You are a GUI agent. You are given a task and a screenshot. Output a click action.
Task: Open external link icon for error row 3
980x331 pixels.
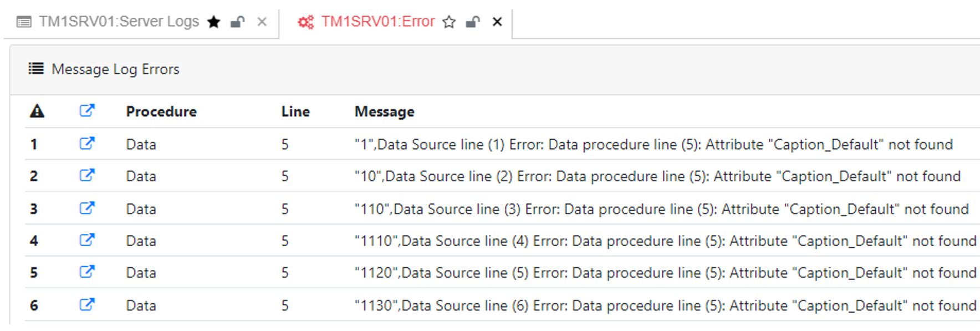click(x=87, y=208)
